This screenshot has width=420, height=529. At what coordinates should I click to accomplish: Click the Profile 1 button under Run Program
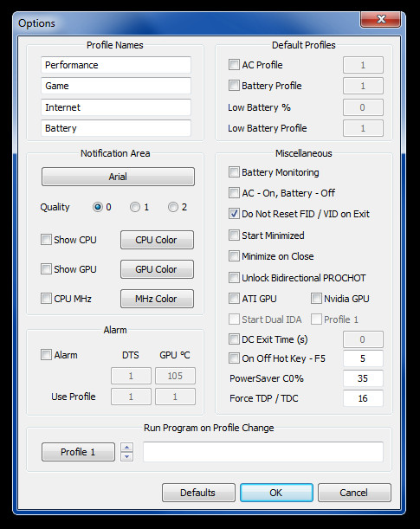click(x=78, y=452)
